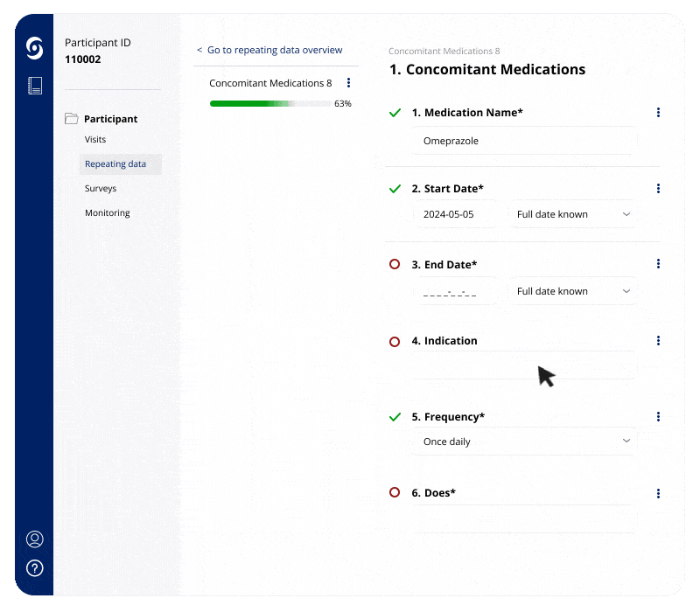This screenshot has height=612, width=700.
Task: Click Start Date field with 2024-05-05
Action: coord(456,214)
